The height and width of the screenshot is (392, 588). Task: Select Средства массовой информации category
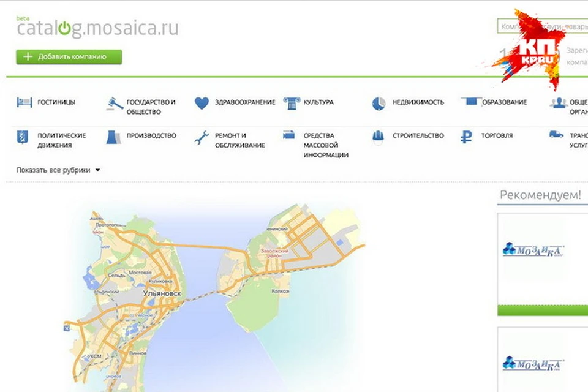[326, 145]
